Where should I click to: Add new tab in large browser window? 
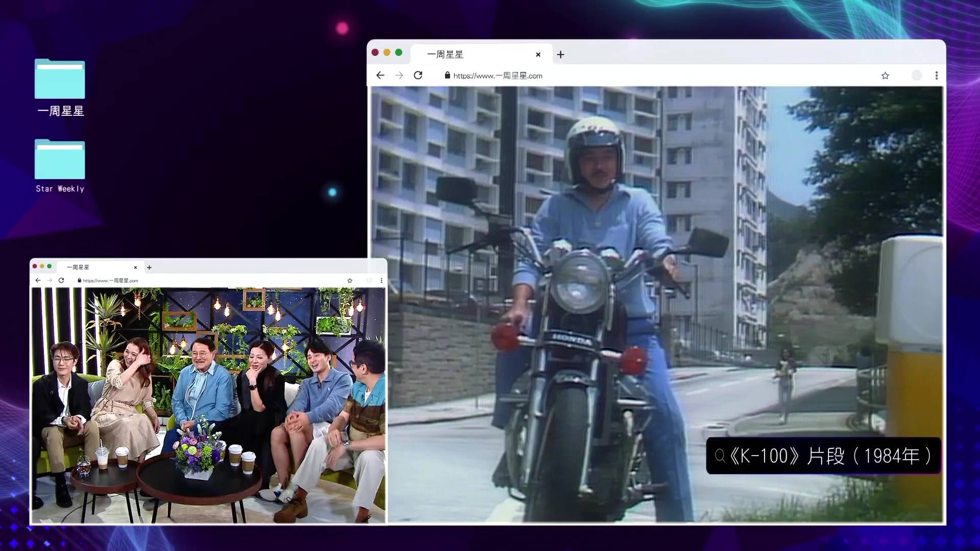pos(560,55)
